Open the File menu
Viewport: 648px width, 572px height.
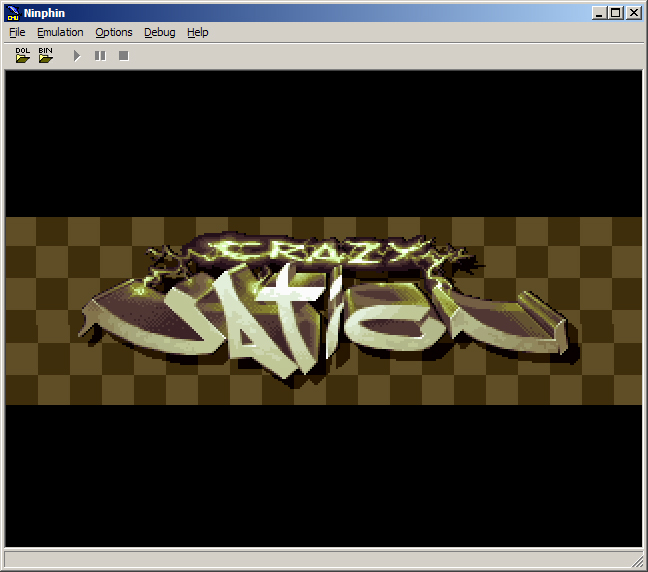(17, 32)
